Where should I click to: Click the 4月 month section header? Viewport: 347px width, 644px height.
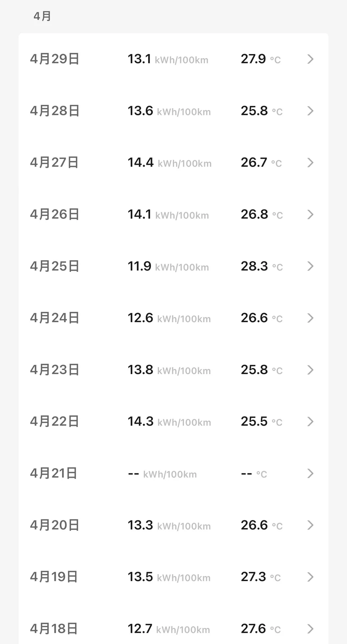coord(42,16)
